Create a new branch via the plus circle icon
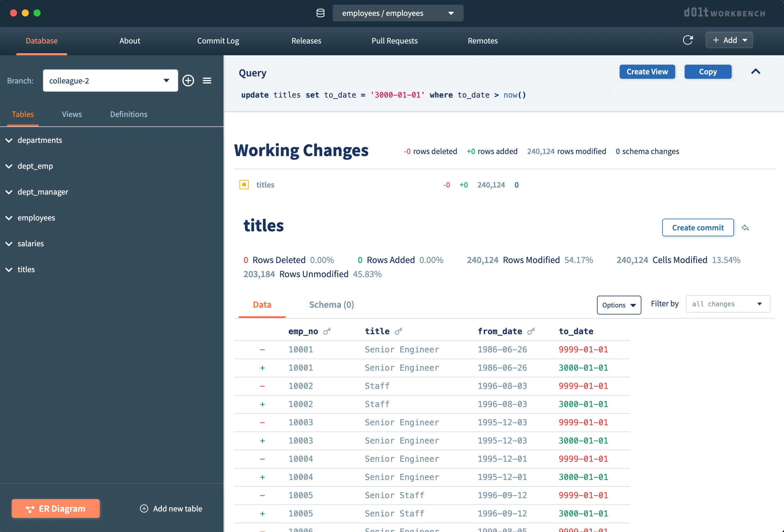Viewport: 784px width, 532px height. (x=188, y=81)
